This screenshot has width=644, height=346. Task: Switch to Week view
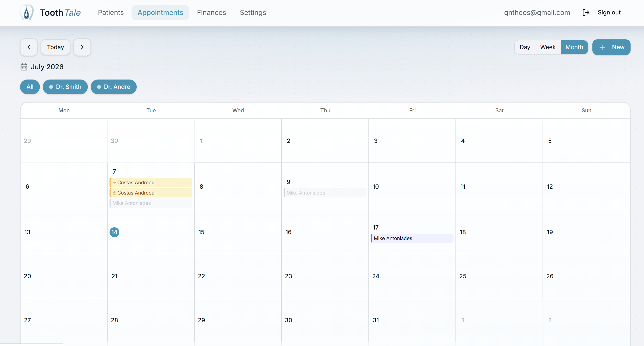point(547,47)
